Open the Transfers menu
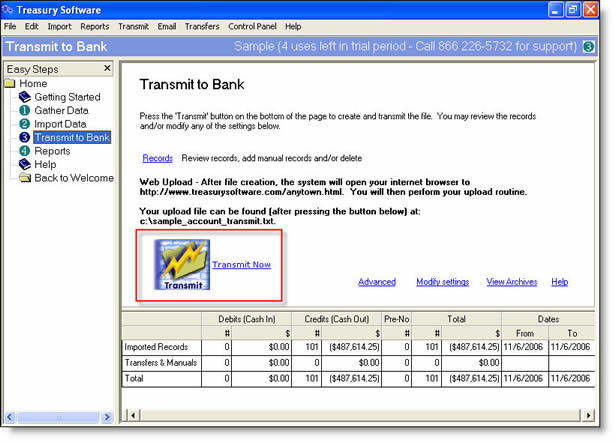The image size is (616, 443). 202,26
